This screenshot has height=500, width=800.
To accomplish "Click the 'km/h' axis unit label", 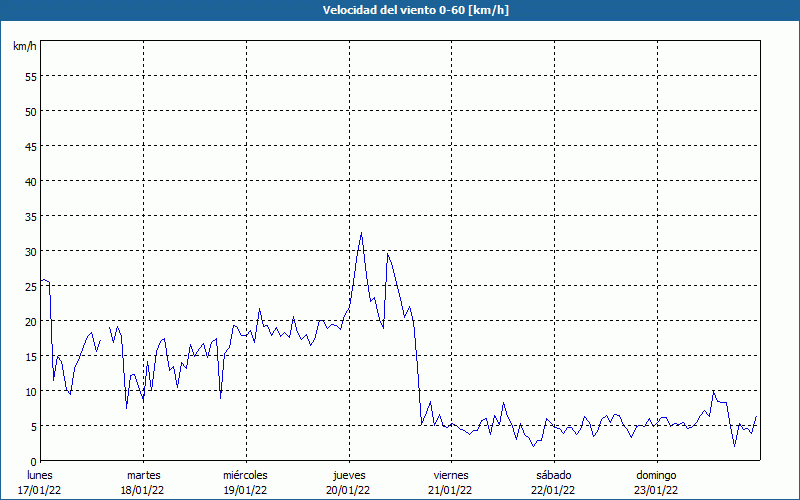I will pyautogui.click(x=25, y=46).
